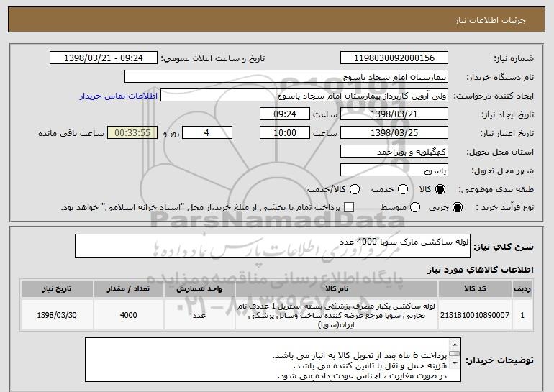
Task: Select the کالا/خدمت radio option
Action: click(355, 190)
